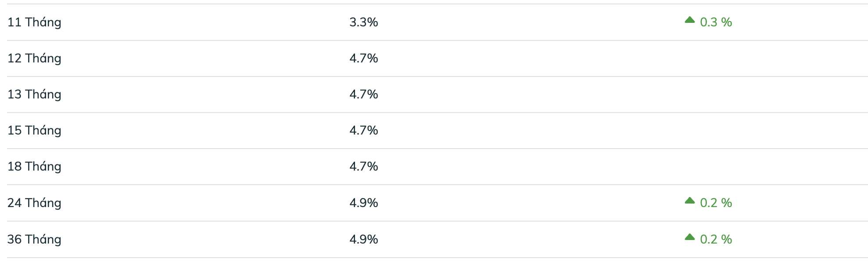868x262 pixels.
Task: Select the 4.9% rate for 36 Tháng
Action: tap(363, 239)
